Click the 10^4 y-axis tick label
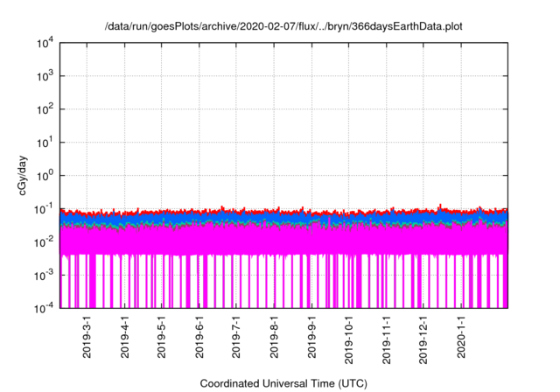Screen dimensions: 560x392 point(45,43)
